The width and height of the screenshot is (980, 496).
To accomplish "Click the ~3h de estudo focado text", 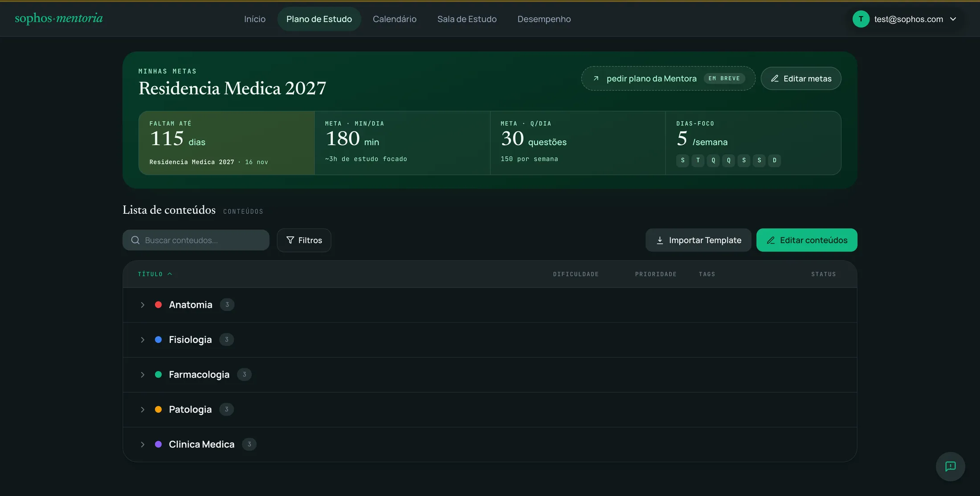I will (x=366, y=159).
